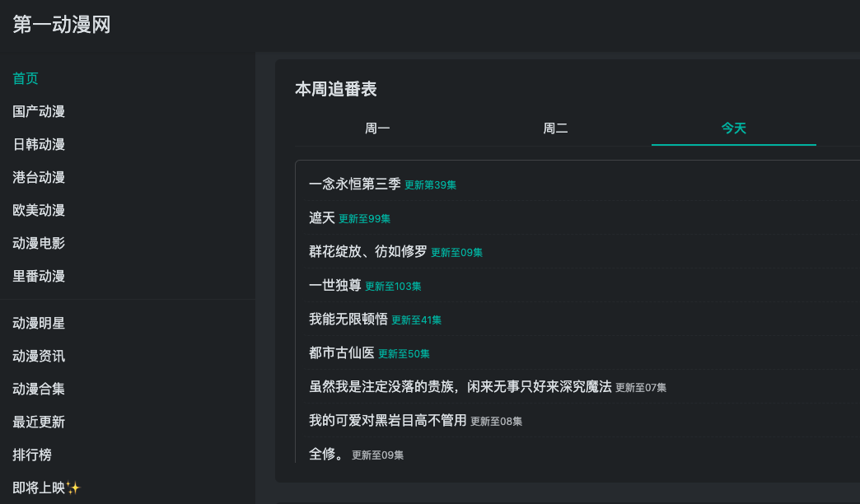This screenshot has height=504, width=860.
Task: Open 我的可爱对黑岩目高不管用 entry
Action: [387, 421]
